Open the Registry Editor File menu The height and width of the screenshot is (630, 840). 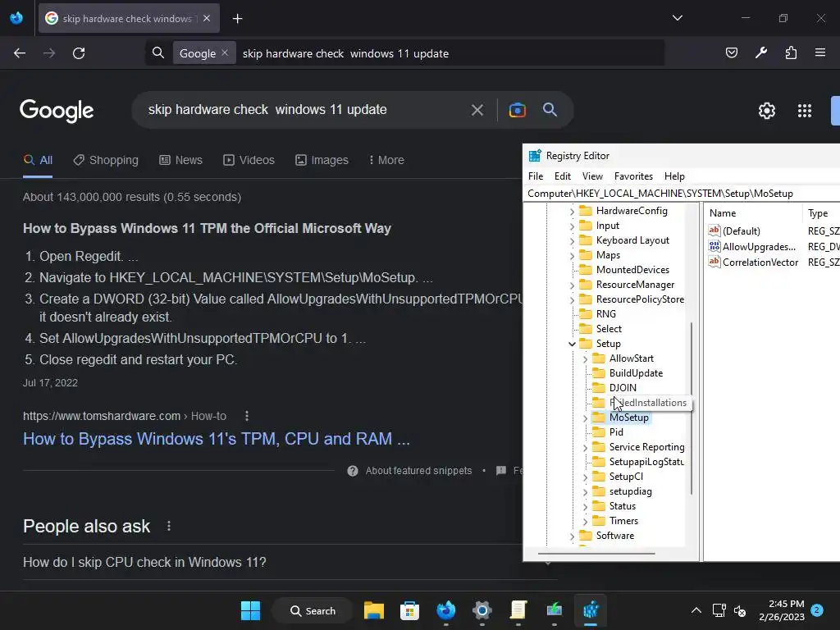tap(535, 176)
